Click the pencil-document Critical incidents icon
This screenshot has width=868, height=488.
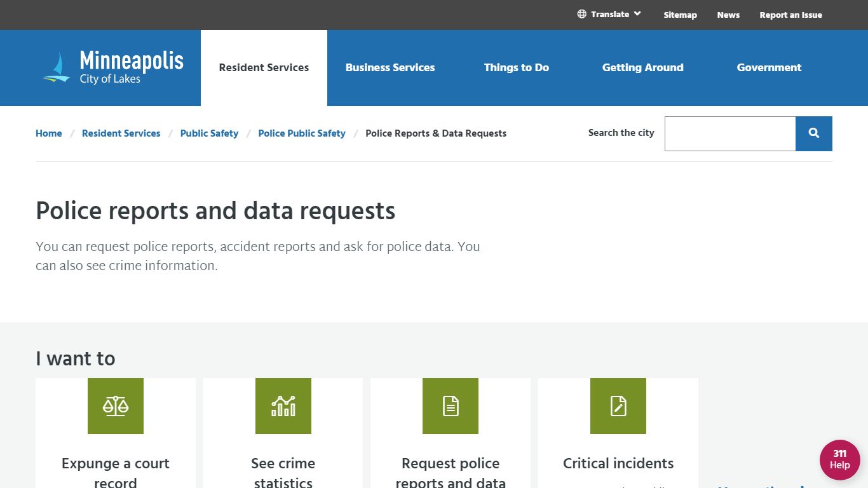pos(618,406)
